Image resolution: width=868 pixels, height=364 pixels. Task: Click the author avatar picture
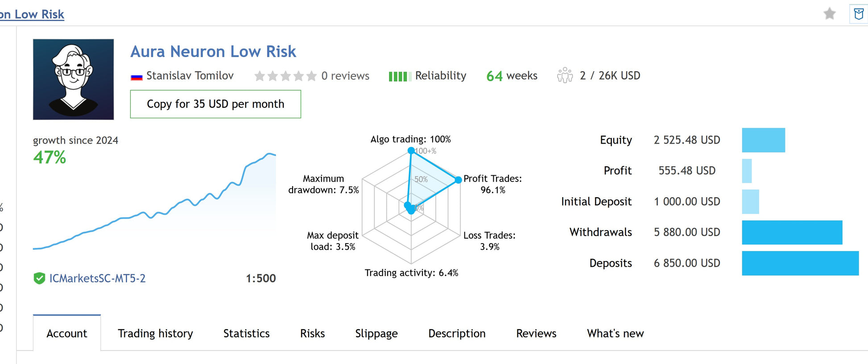[74, 79]
